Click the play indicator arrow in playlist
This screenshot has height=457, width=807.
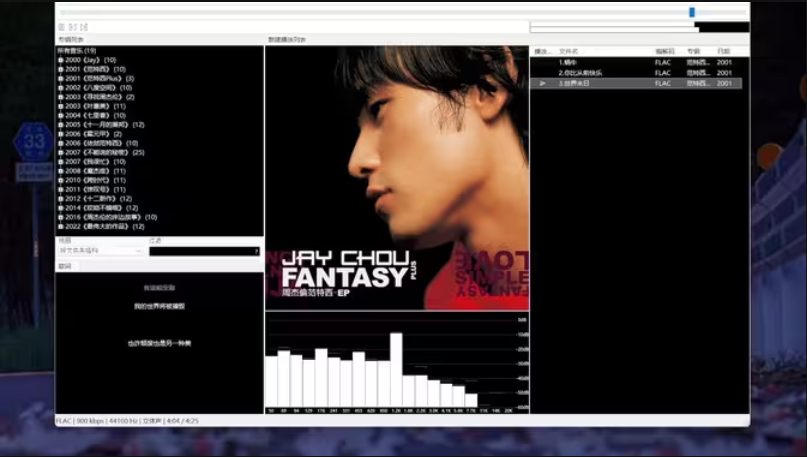tap(542, 84)
